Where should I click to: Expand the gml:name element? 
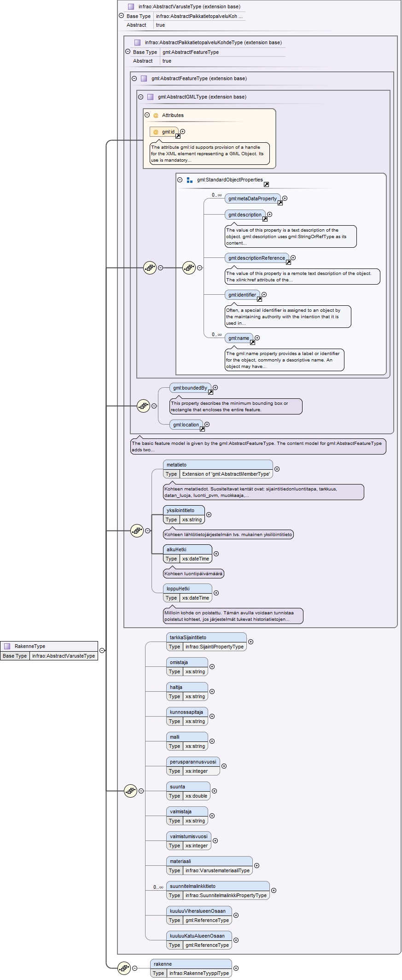257,338
